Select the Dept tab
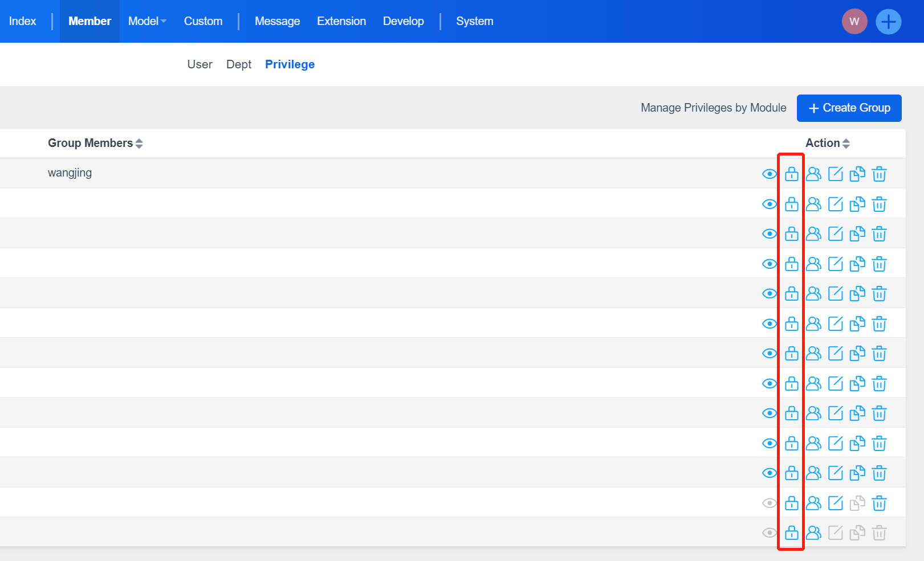The image size is (924, 561). [238, 64]
